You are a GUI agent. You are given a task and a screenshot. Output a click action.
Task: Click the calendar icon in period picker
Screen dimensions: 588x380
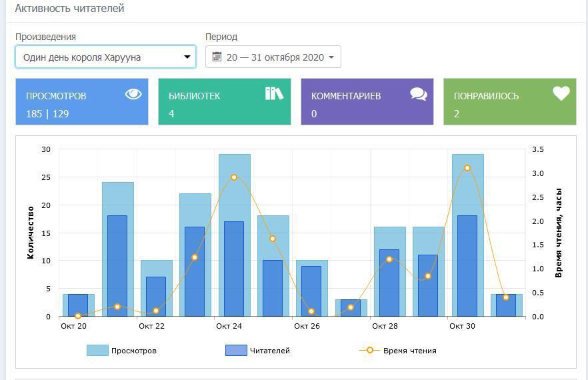click(x=217, y=57)
